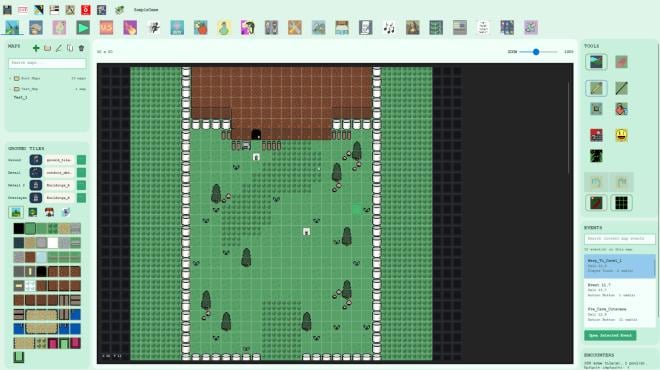The image size is (660, 370).
Task: Click the zoom slider handle
Action: 536,52
